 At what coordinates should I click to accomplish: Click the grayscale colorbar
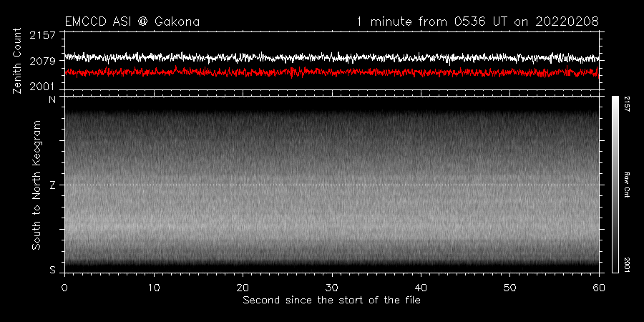615,185
